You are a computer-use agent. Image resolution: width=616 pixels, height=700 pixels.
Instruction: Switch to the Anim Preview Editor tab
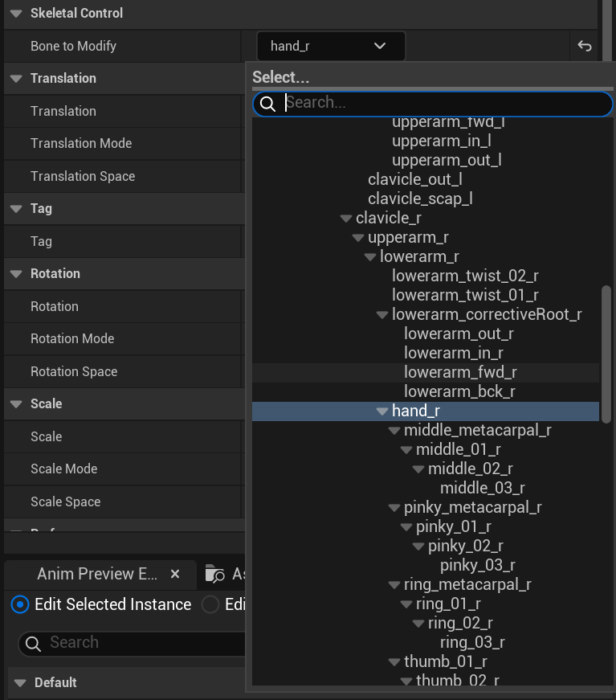click(x=96, y=575)
